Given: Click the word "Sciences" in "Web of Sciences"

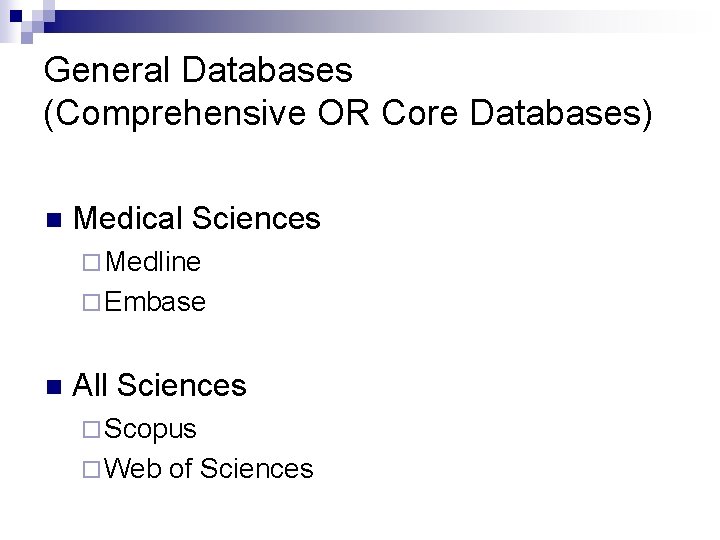Looking at the screenshot, I should [256, 468].
